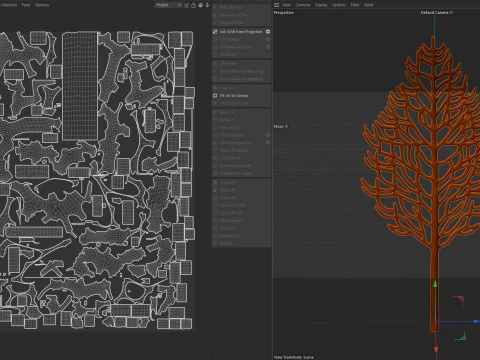Image resolution: width=480 pixels, height=360 pixels.
Task: Open settings gear for UV Rectangularize
Action: (x=268, y=143)
